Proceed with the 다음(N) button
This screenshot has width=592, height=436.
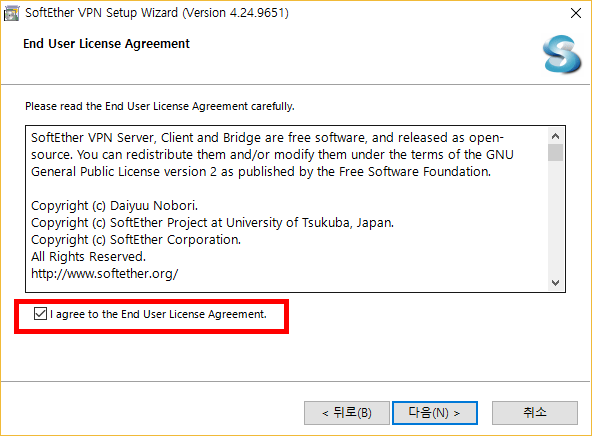(x=435, y=413)
